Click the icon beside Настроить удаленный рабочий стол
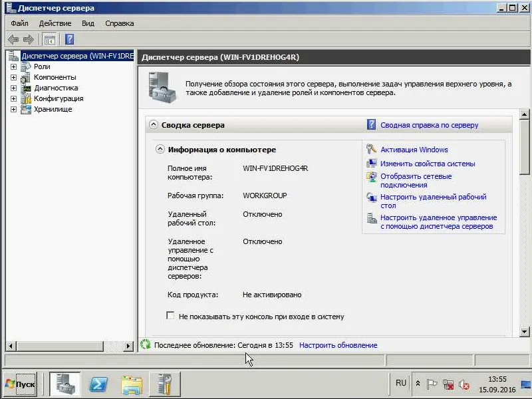The image size is (532, 399). click(x=372, y=197)
